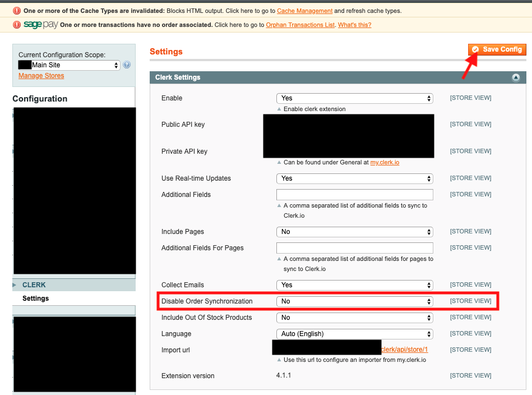Open the Language dropdown
This screenshot has width=532, height=395.
(355, 334)
